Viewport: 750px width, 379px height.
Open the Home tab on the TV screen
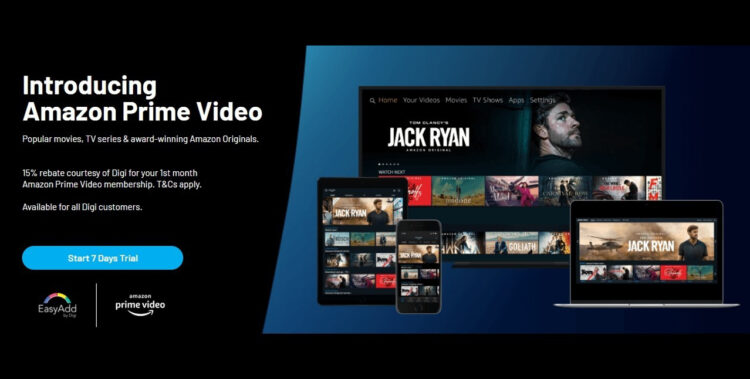coord(388,100)
